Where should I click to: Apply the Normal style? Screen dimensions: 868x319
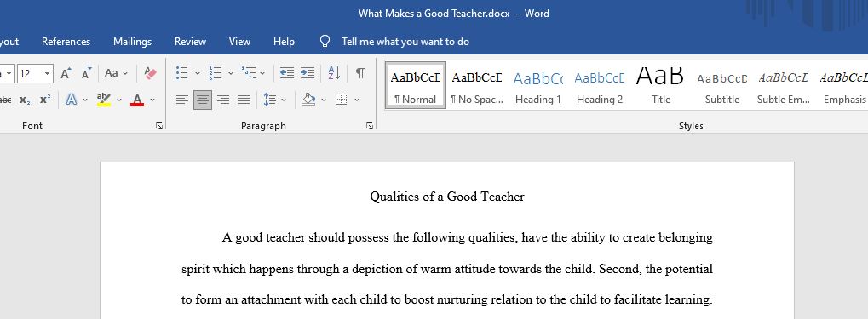click(416, 85)
